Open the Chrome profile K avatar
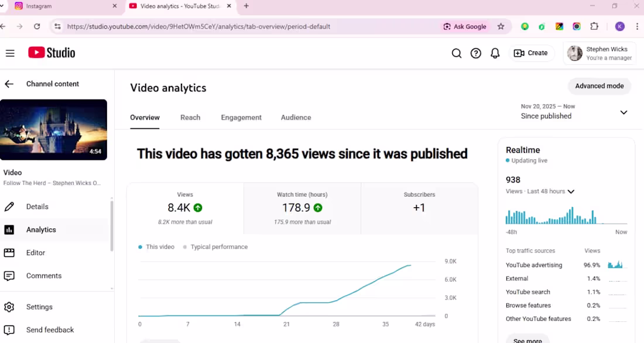This screenshot has height=343, width=644. [x=620, y=26]
